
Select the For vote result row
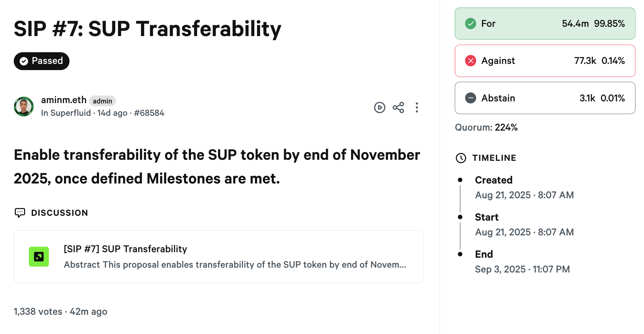click(x=545, y=24)
